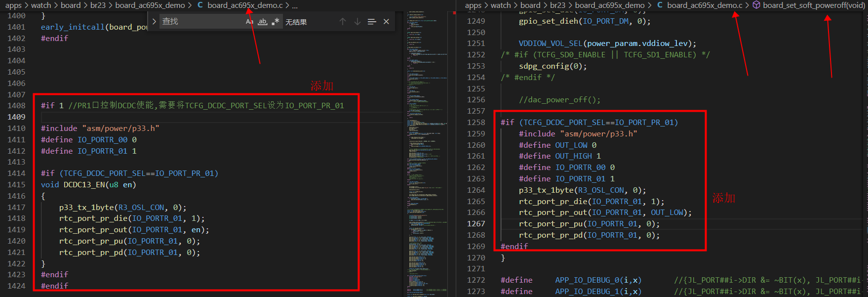Click line number 1409 in left editor
Image resolution: width=868 pixels, height=297 pixels.
[x=16, y=117]
